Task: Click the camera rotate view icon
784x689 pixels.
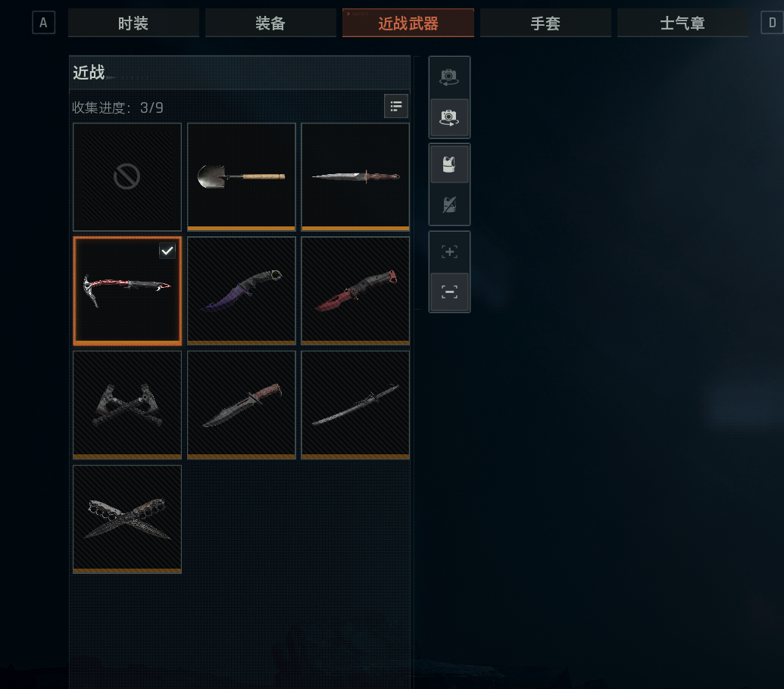Action: point(449,77)
